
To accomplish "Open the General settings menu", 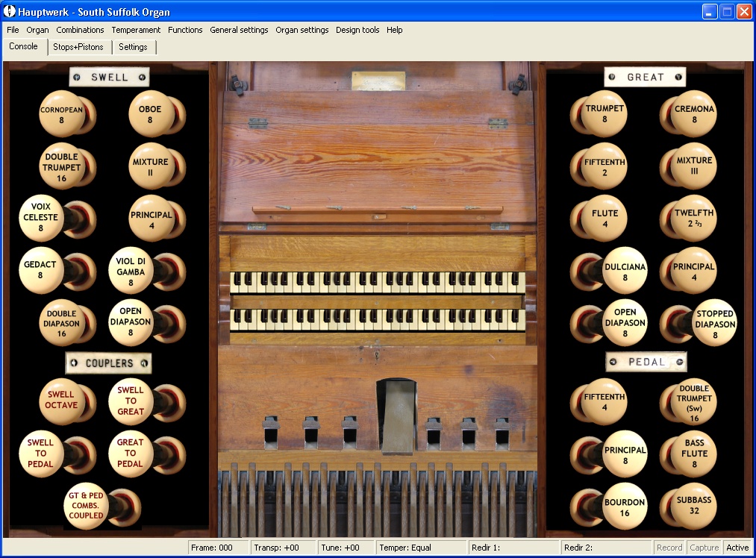I will click(x=239, y=30).
